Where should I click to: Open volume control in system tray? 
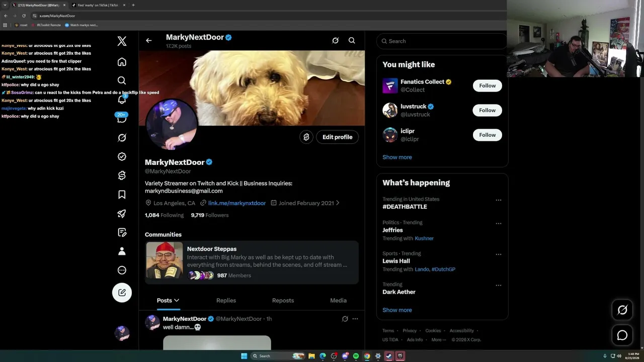(x=619, y=356)
